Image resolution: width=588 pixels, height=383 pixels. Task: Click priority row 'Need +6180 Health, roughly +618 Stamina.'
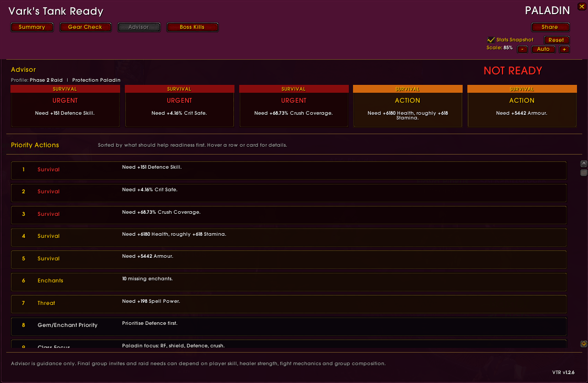[288, 237]
